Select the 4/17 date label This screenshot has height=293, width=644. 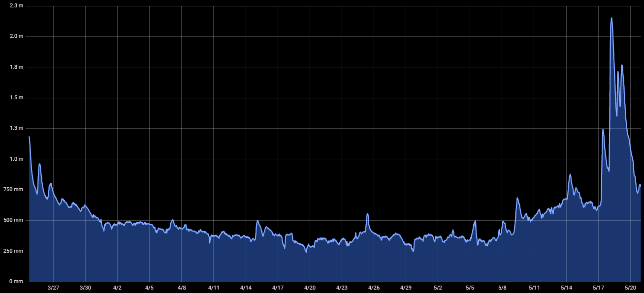[x=278, y=288]
